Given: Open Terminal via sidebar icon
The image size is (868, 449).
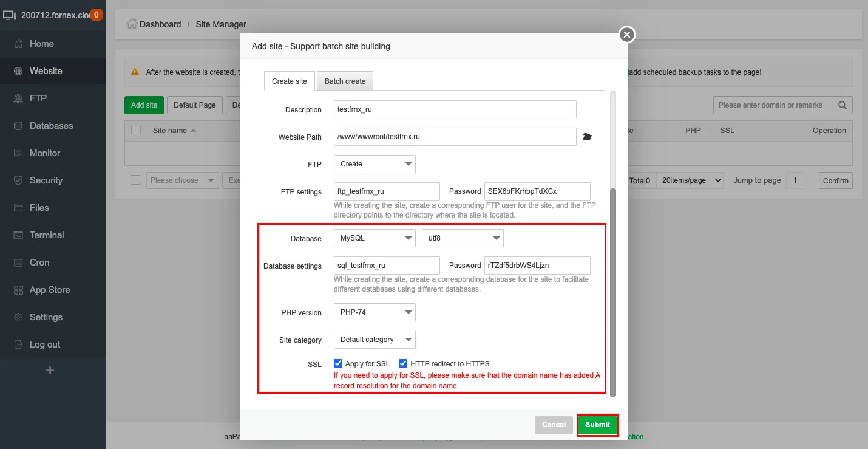Looking at the screenshot, I should pos(18,235).
